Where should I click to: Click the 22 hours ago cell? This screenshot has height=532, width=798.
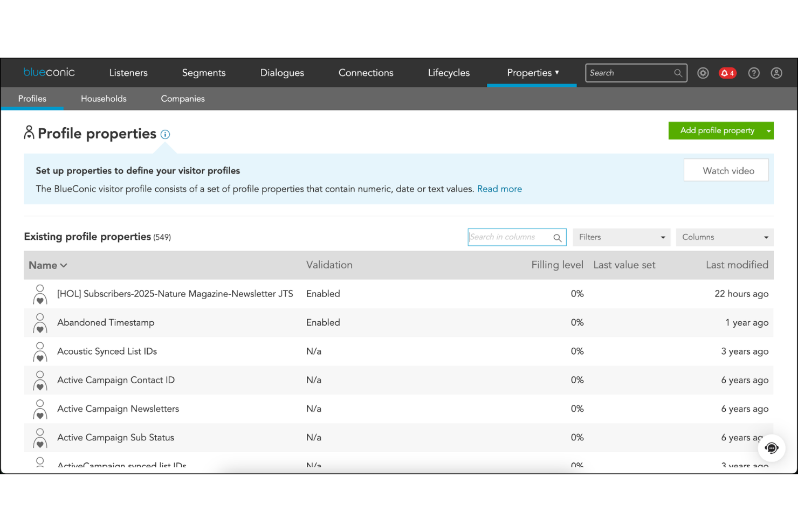[x=741, y=294]
